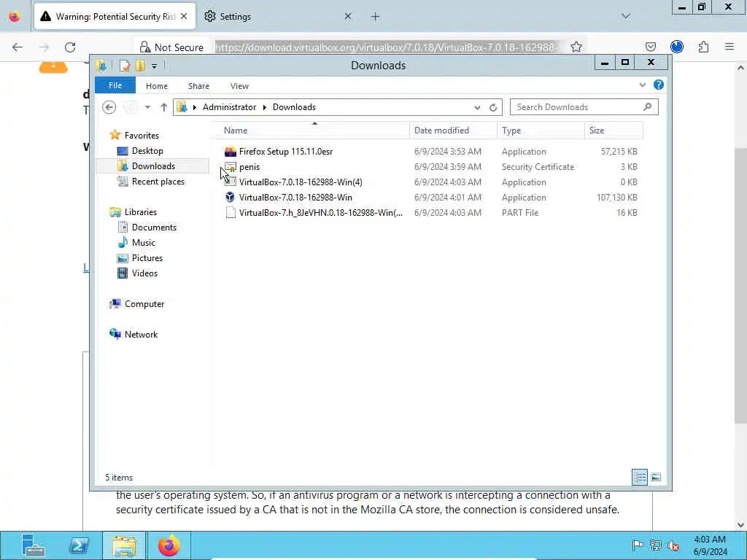The width and height of the screenshot is (747, 560).
Task: Switch to large icons view in status bar
Action: click(x=656, y=477)
